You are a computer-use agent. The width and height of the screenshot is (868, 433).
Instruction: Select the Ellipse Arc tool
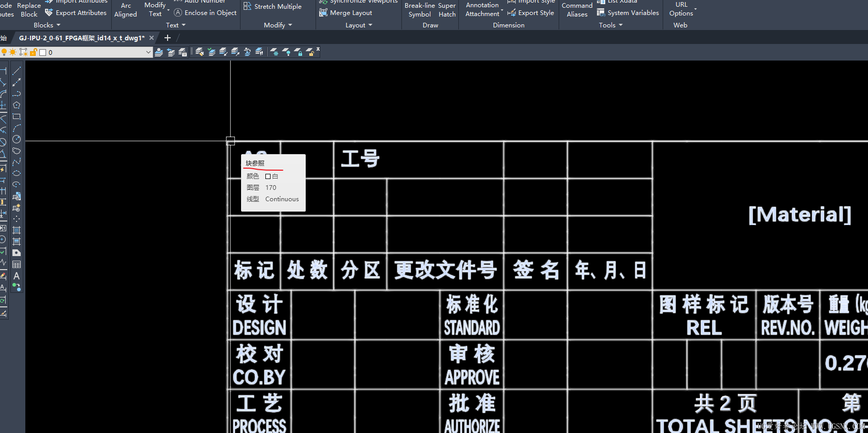point(17,185)
